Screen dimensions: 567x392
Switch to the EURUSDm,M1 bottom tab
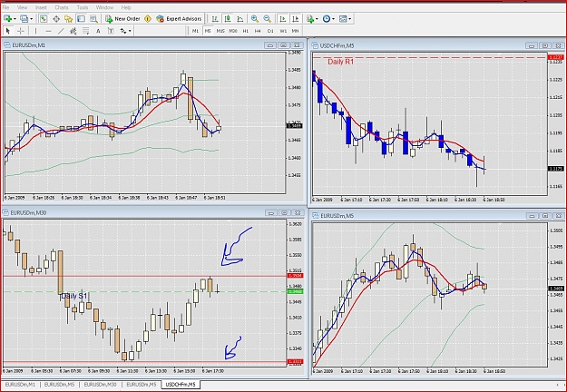pos(20,385)
